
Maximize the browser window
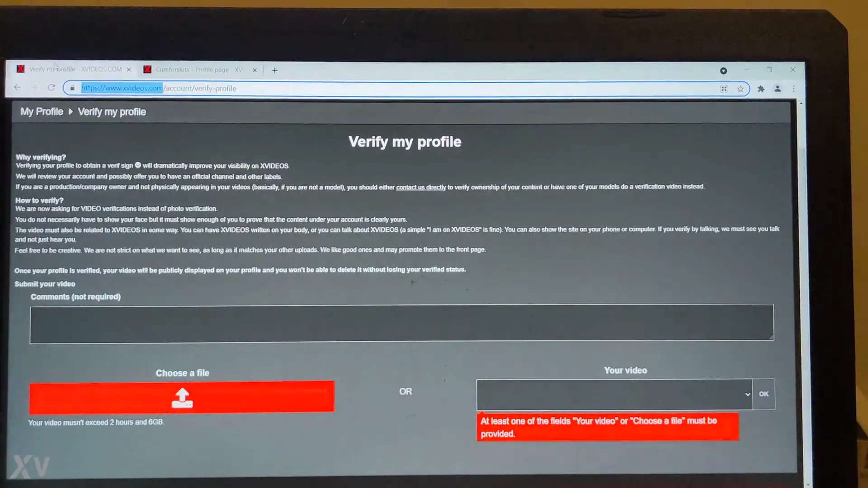tap(769, 70)
